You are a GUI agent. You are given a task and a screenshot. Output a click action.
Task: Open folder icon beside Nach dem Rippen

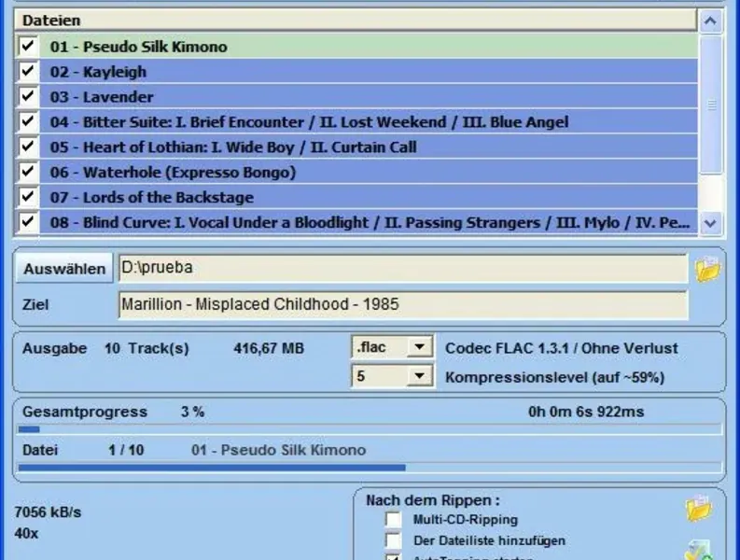tap(698, 508)
